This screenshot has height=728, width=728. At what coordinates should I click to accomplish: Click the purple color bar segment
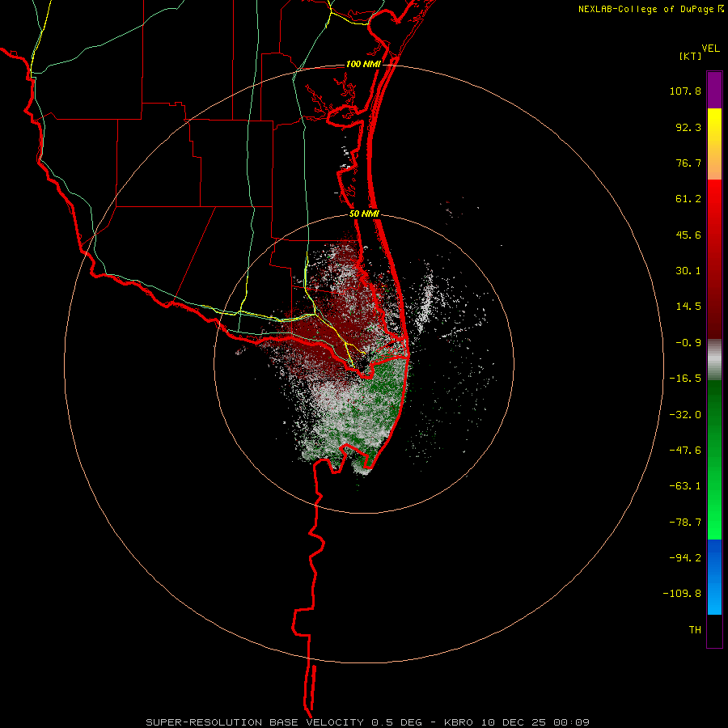(714, 90)
